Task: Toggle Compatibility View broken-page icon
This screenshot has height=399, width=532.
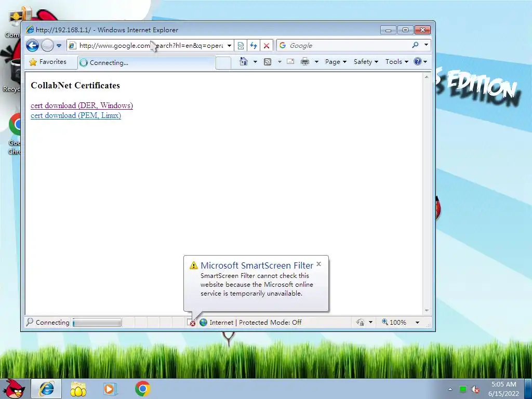Action: 241,46
